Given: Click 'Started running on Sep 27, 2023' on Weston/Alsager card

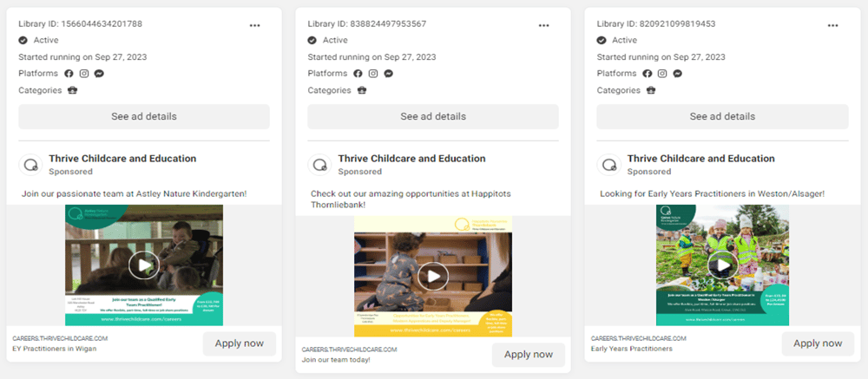Looking at the screenshot, I should [x=661, y=57].
